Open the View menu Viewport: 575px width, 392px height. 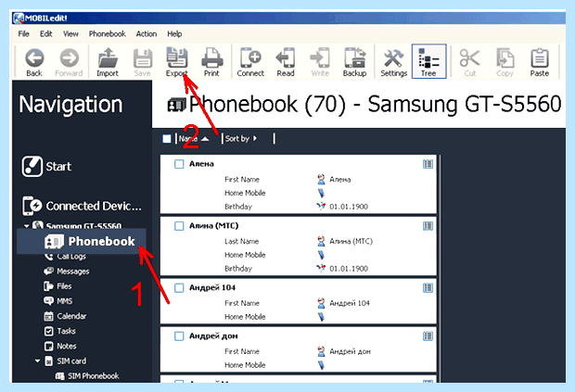pyautogui.click(x=70, y=34)
